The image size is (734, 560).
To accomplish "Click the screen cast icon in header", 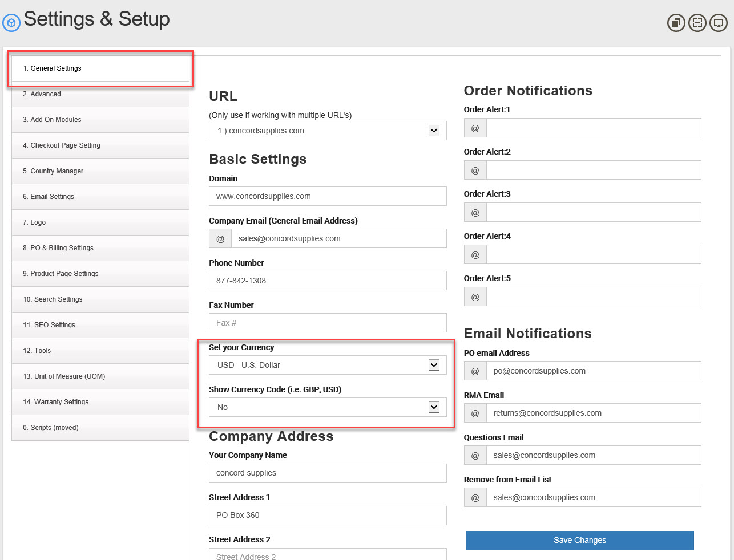I will pos(718,23).
